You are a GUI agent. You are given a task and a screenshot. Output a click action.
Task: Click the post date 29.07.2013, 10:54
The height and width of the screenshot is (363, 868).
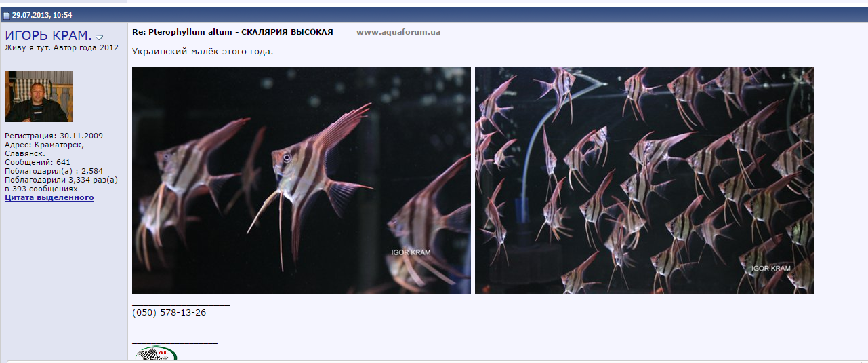(42, 15)
